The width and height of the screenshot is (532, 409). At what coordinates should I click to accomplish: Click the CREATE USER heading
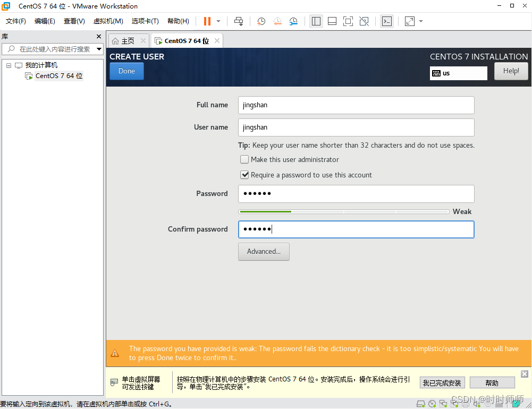137,57
